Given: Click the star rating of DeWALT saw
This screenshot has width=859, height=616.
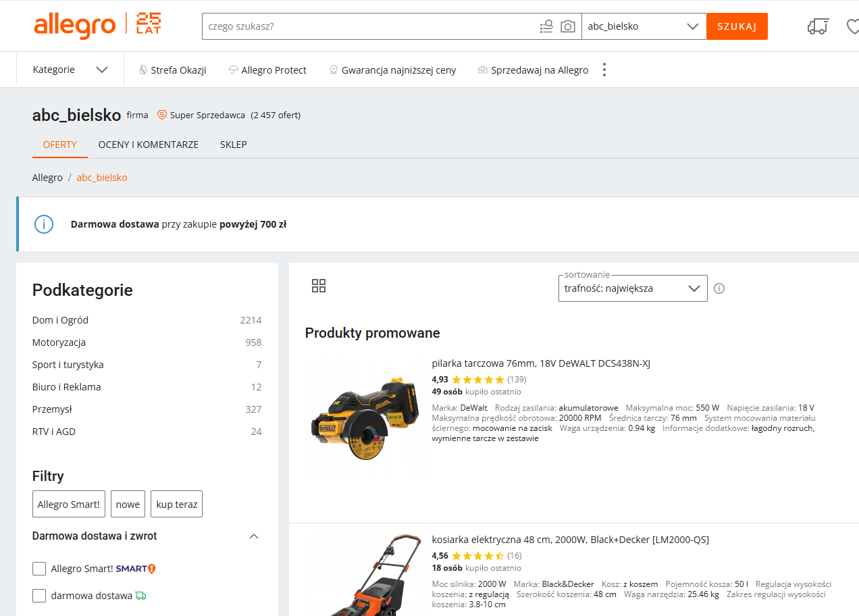Looking at the screenshot, I should pyautogui.click(x=478, y=380).
